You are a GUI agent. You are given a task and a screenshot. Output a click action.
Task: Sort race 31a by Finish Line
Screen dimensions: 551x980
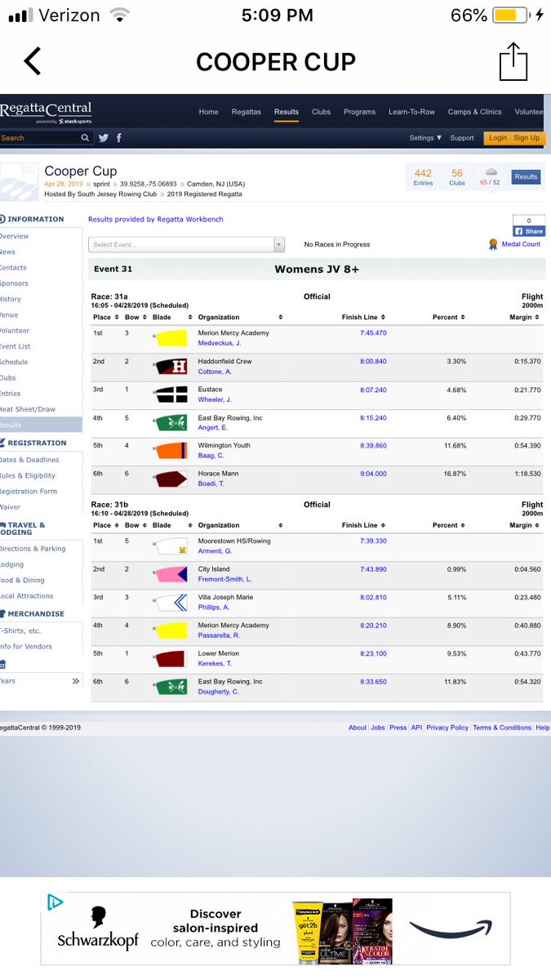363,317
